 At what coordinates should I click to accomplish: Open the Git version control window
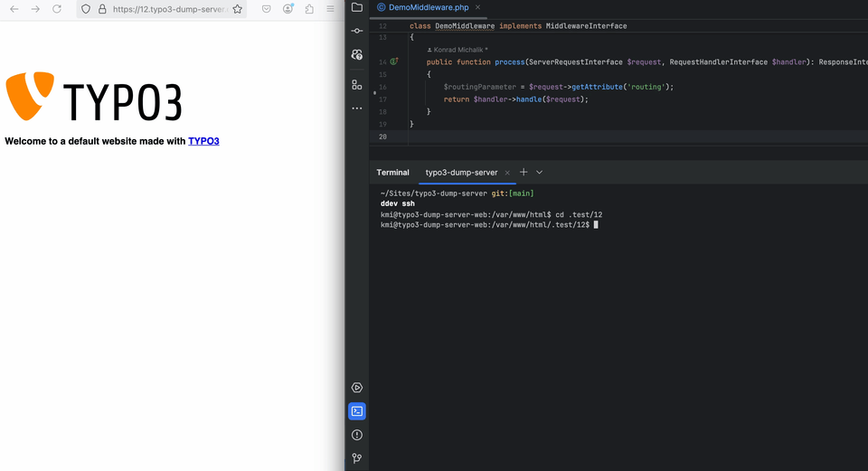[x=357, y=458]
